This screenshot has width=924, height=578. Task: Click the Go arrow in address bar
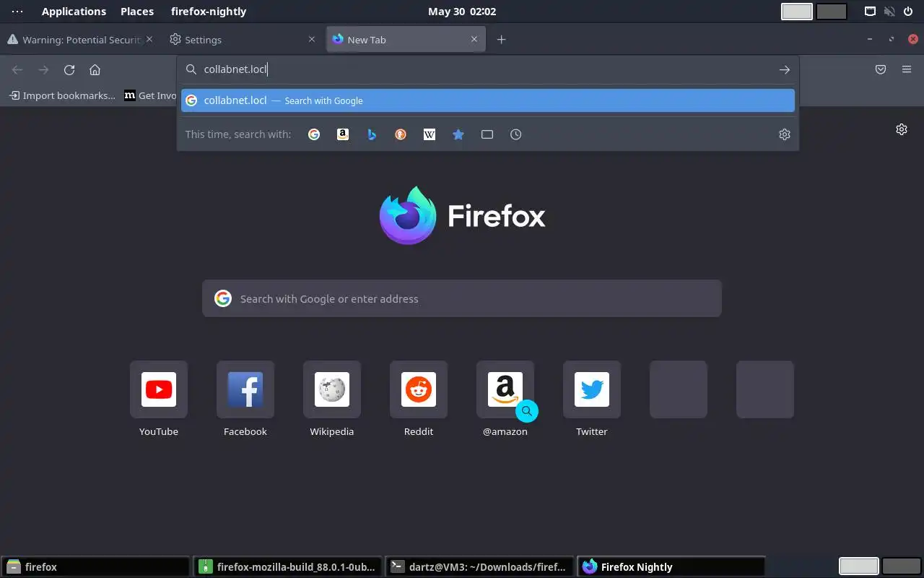tap(785, 70)
